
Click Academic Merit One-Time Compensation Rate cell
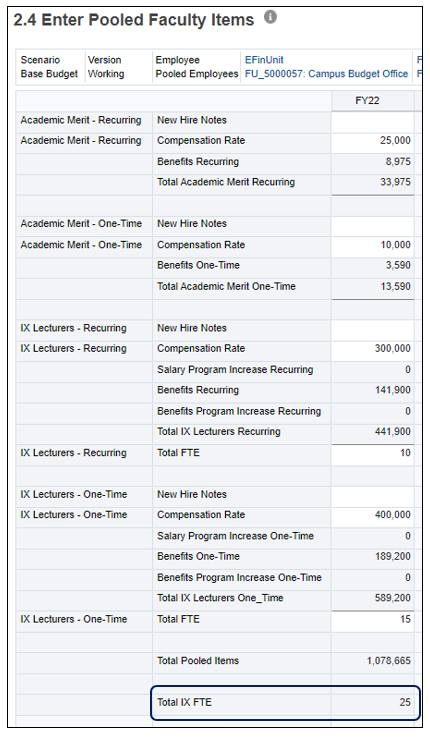373,245
